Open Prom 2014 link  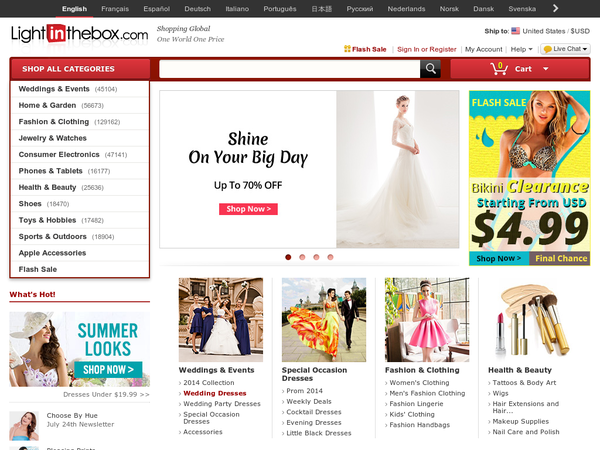click(304, 391)
